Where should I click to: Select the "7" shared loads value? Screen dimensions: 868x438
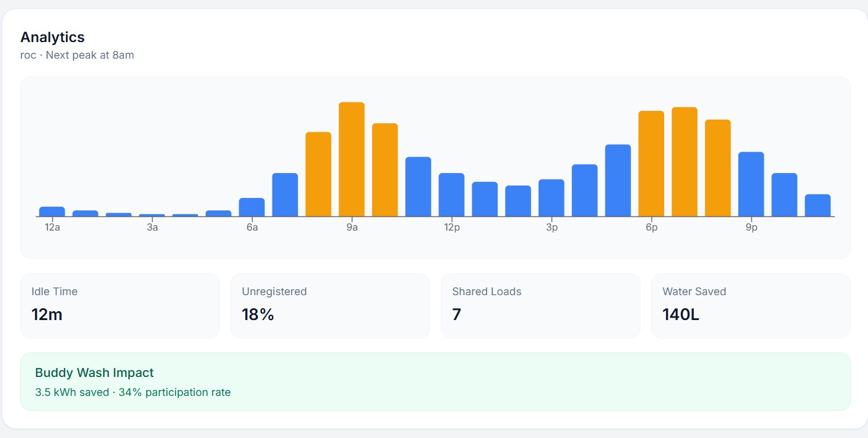click(x=456, y=314)
